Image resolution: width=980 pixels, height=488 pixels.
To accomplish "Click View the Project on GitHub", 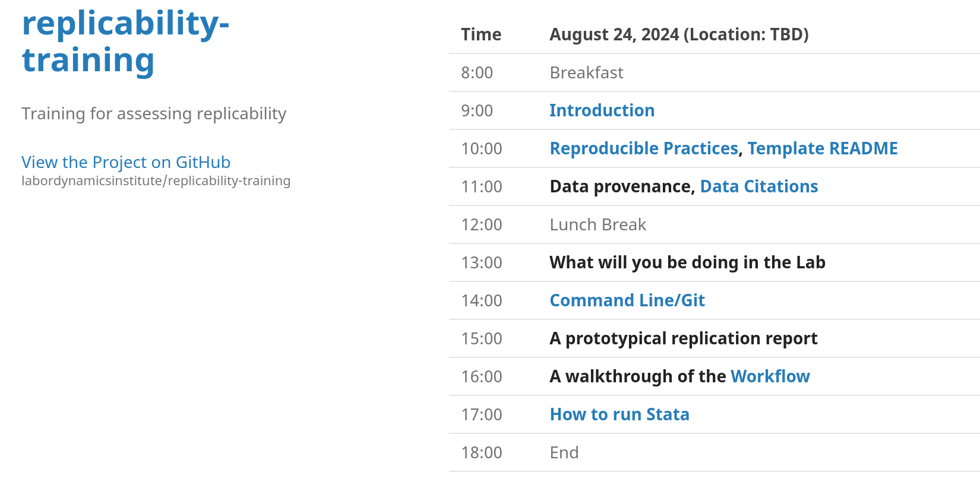I will [x=126, y=162].
